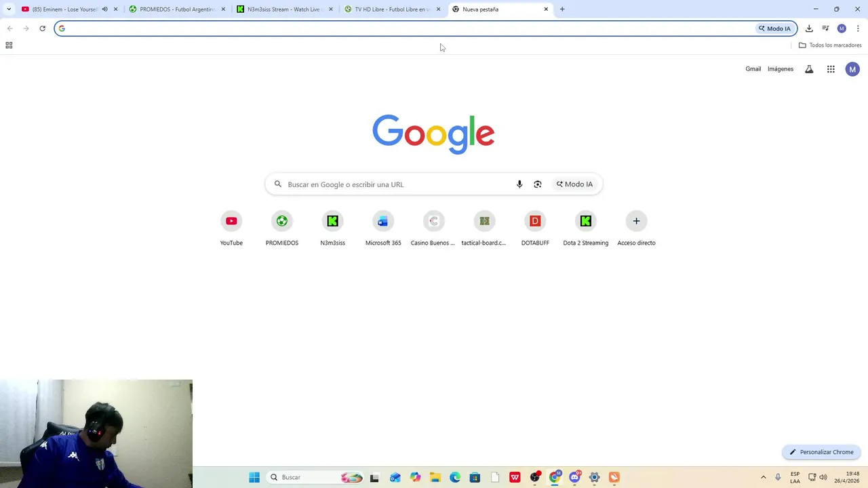868x488 pixels.
Task: Open Todos los marcadores folder
Action: click(x=830, y=45)
